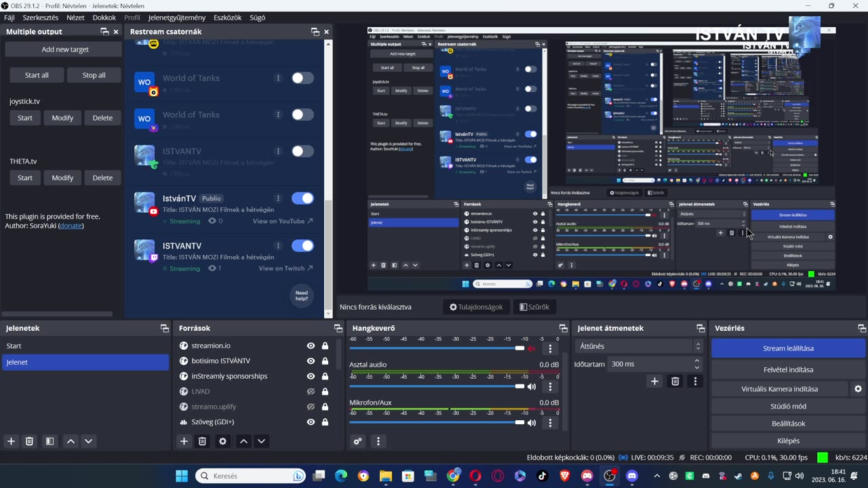Delete the current scene transition

pyautogui.click(x=675, y=381)
